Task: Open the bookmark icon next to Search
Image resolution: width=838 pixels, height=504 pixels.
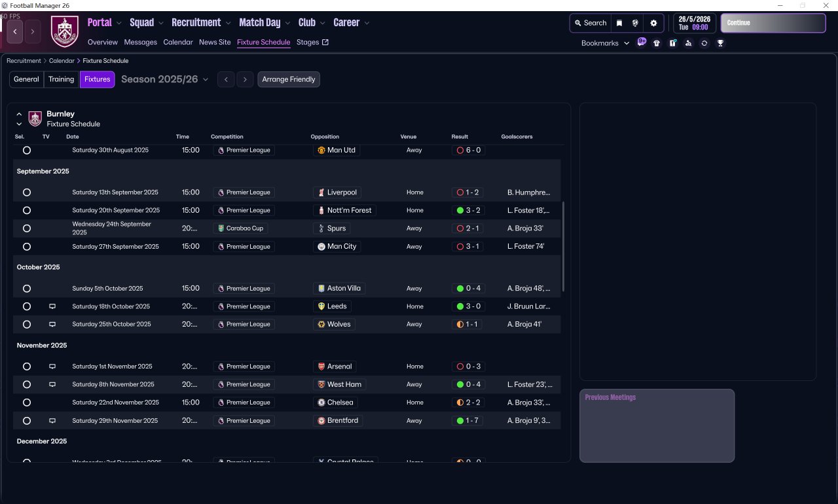Action: coord(619,23)
